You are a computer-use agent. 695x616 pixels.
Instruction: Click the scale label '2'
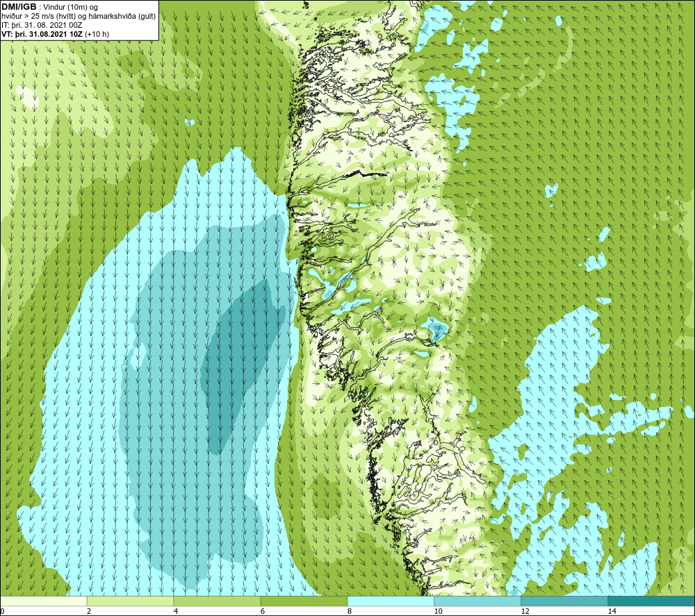coord(89,611)
